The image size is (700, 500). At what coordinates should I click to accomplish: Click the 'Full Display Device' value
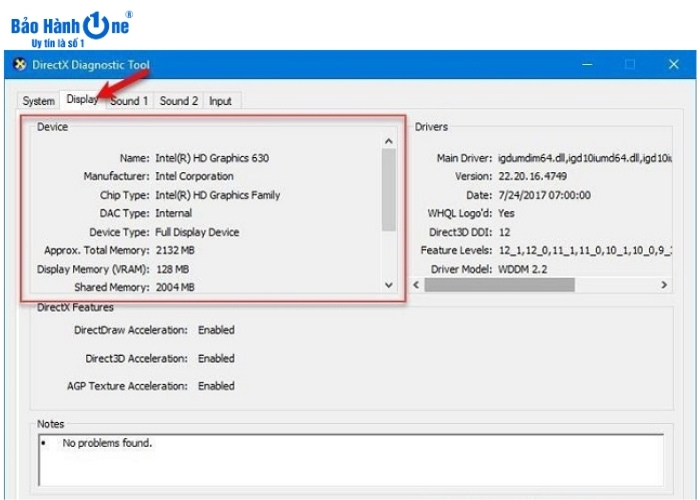click(x=197, y=232)
